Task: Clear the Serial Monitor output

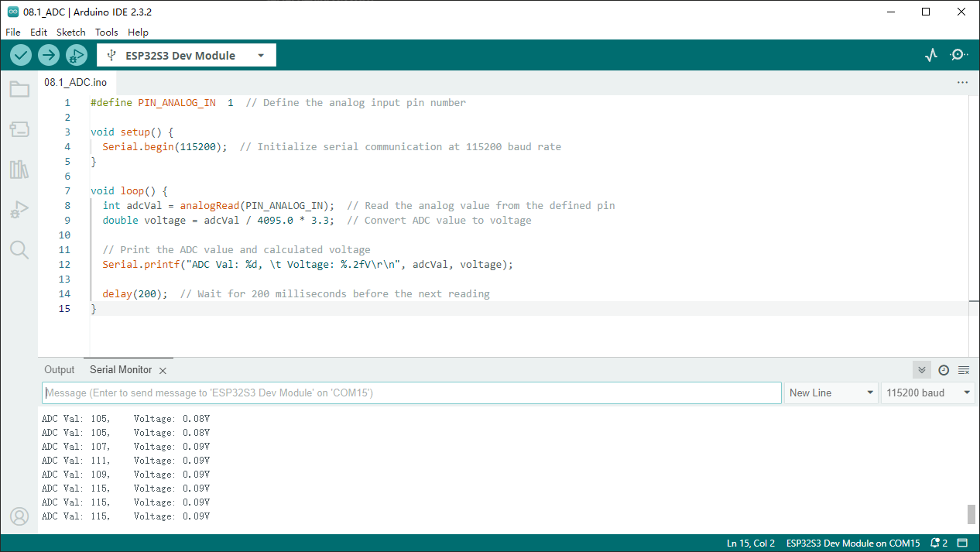Action: pyautogui.click(x=964, y=370)
